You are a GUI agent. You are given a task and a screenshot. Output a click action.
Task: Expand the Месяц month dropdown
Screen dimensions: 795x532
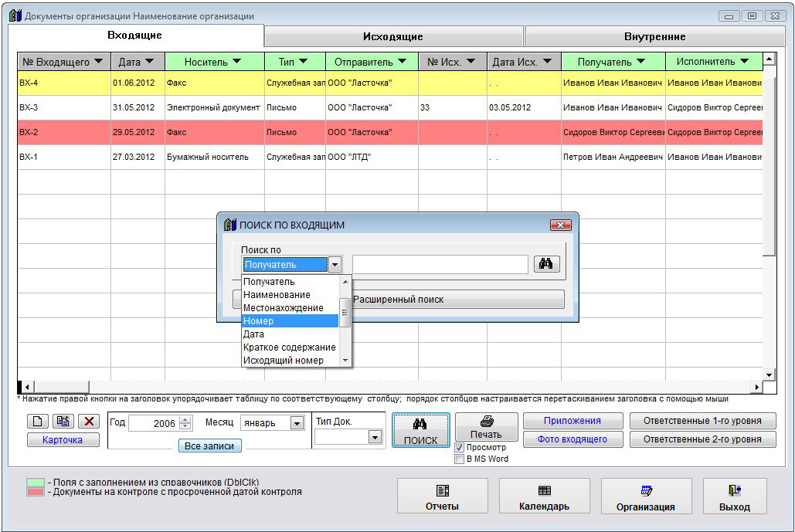(x=297, y=423)
